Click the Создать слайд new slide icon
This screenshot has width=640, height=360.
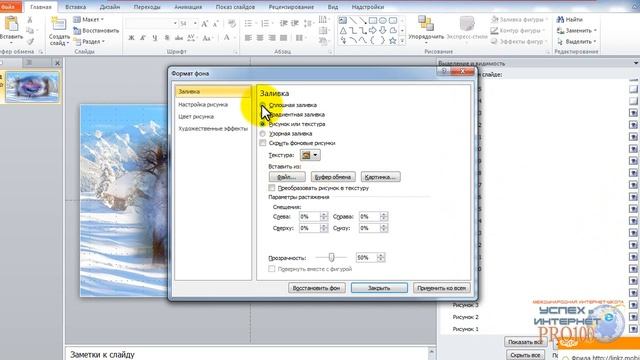58,24
